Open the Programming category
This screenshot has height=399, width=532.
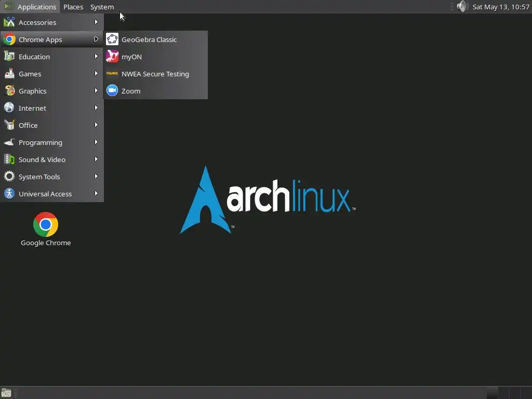tap(52, 142)
